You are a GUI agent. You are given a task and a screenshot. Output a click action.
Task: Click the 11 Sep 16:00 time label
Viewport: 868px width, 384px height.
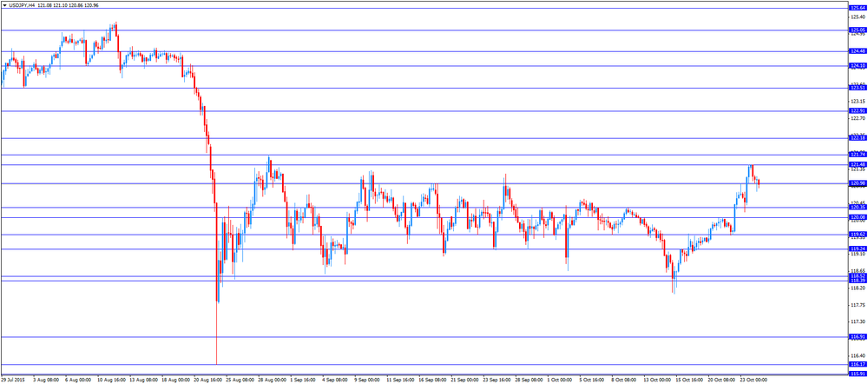pos(401,381)
